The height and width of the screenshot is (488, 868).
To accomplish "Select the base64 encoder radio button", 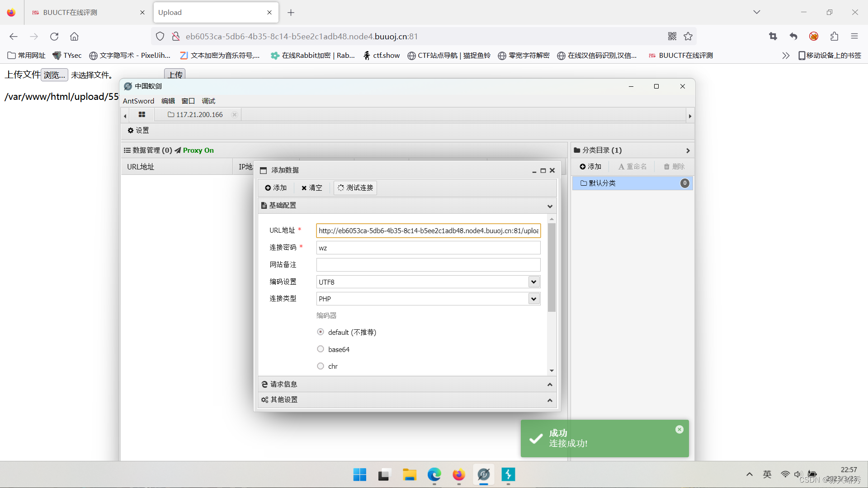I will (x=321, y=349).
